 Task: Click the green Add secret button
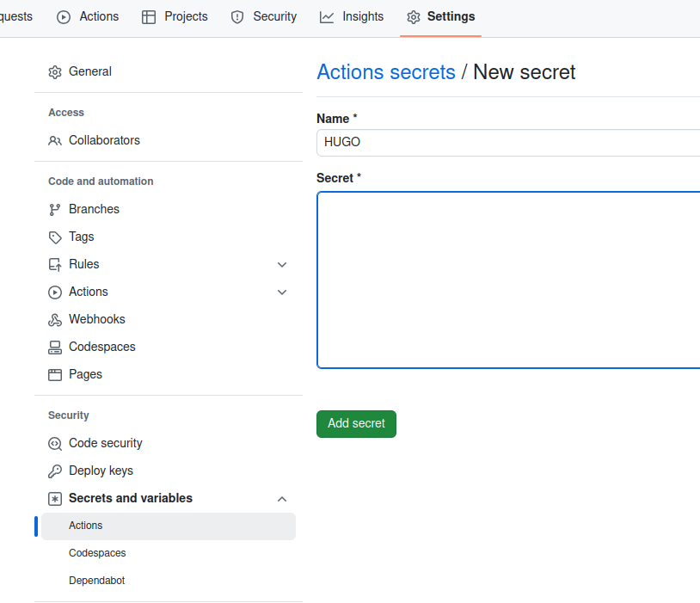coord(356,424)
